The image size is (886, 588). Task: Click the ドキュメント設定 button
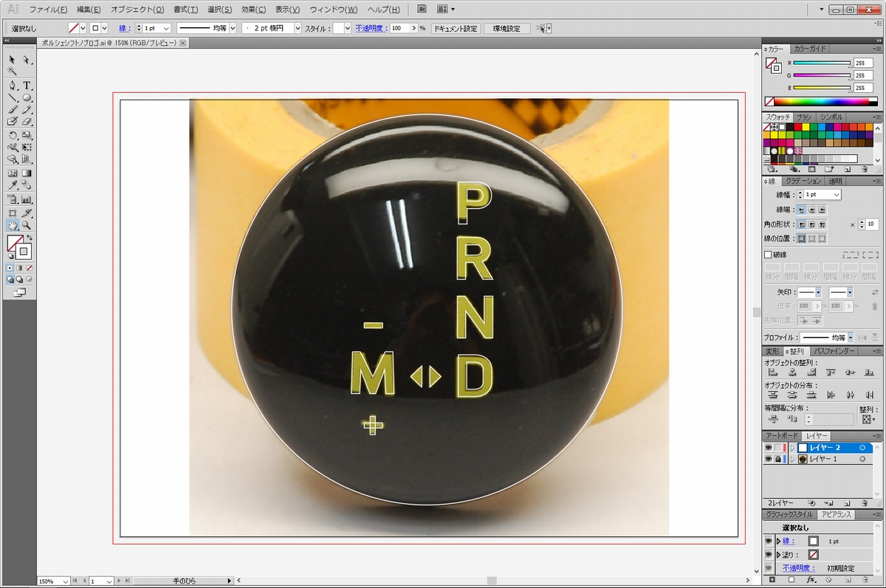point(455,28)
